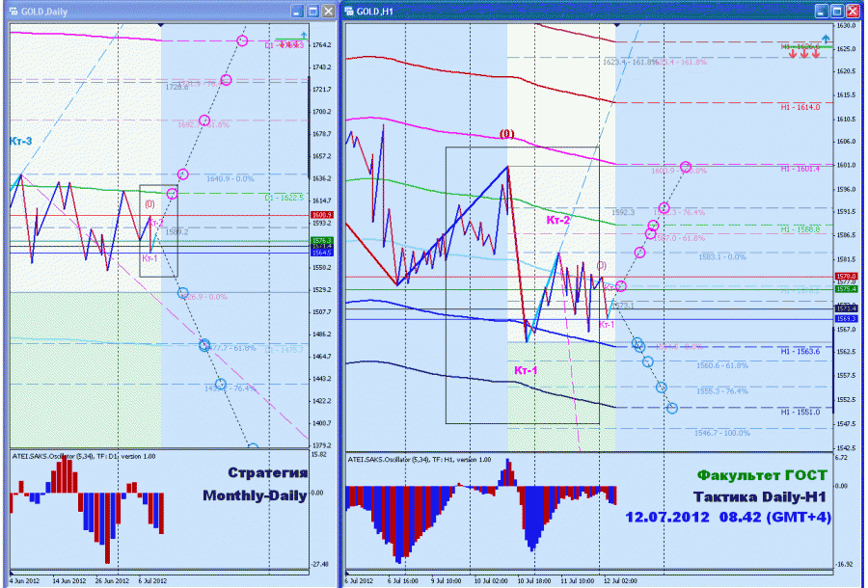This screenshot has width=868, height=588.
Task: Click the '10 Jul 18:00' time on H1 axis
Action: pos(533,581)
